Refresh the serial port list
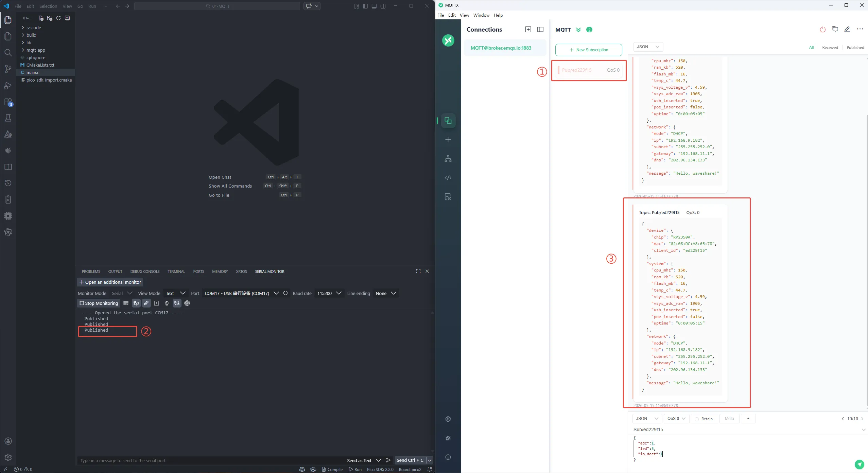This screenshot has height=473, width=868. click(x=285, y=293)
